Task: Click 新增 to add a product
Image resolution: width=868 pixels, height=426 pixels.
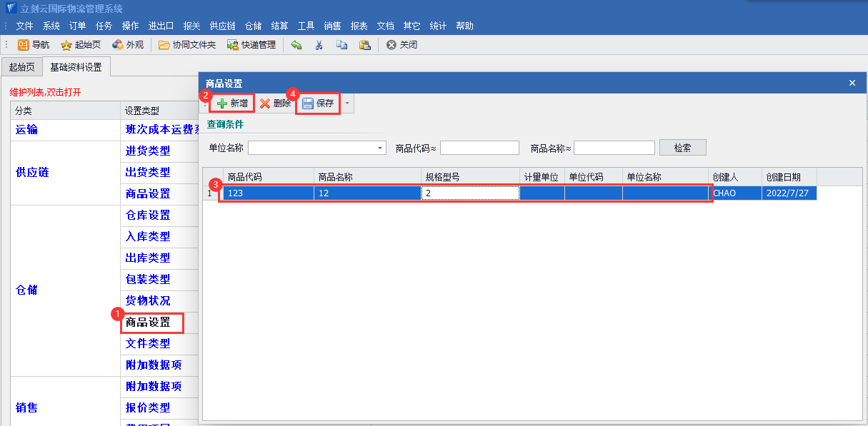Action: 232,103
